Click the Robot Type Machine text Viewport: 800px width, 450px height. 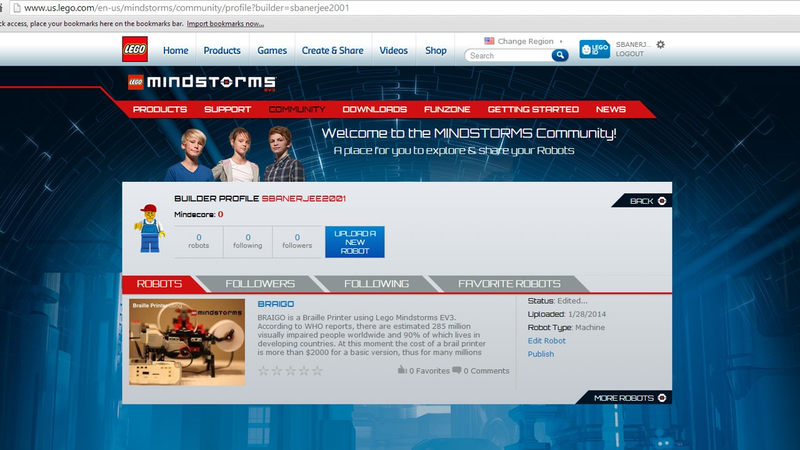click(x=566, y=328)
